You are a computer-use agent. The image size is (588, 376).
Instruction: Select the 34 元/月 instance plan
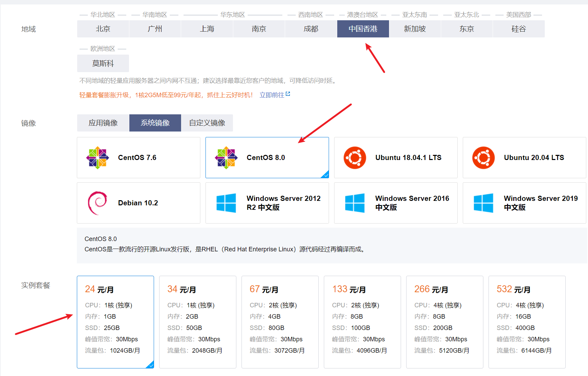point(198,322)
